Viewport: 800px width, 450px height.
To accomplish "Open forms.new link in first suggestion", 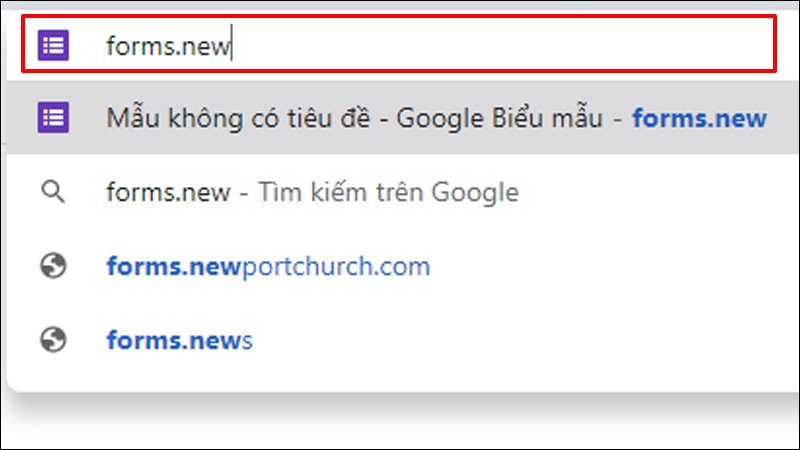I will (699, 118).
